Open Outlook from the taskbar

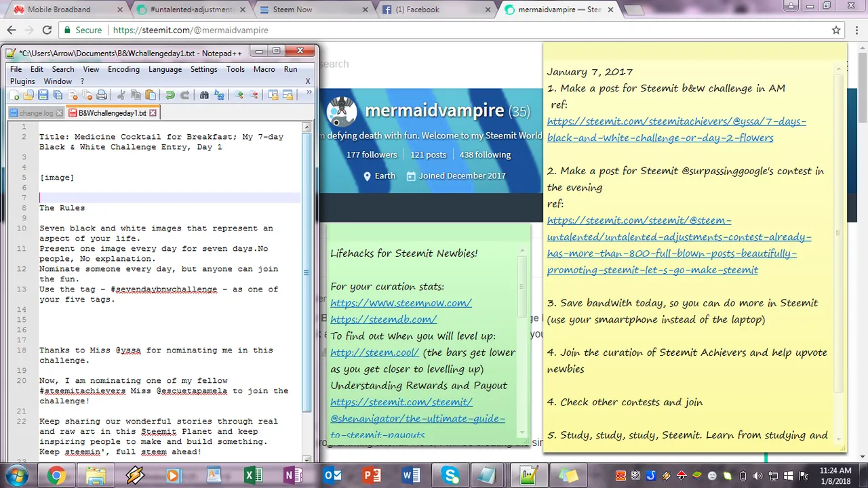click(332, 475)
